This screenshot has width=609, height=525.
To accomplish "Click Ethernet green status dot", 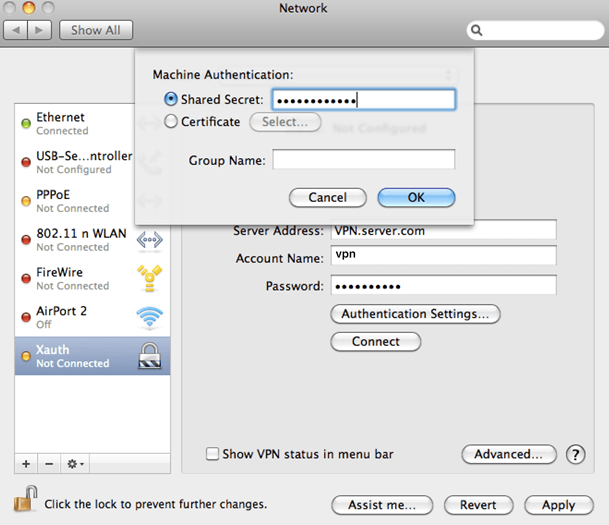I will coord(26,123).
